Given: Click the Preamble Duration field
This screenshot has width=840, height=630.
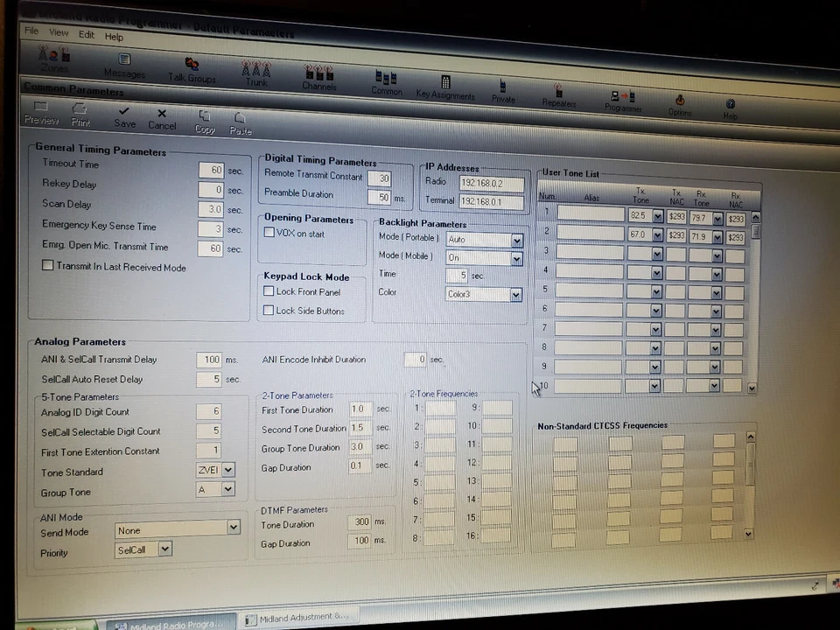Looking at the screenshot, I should (379, 197).
